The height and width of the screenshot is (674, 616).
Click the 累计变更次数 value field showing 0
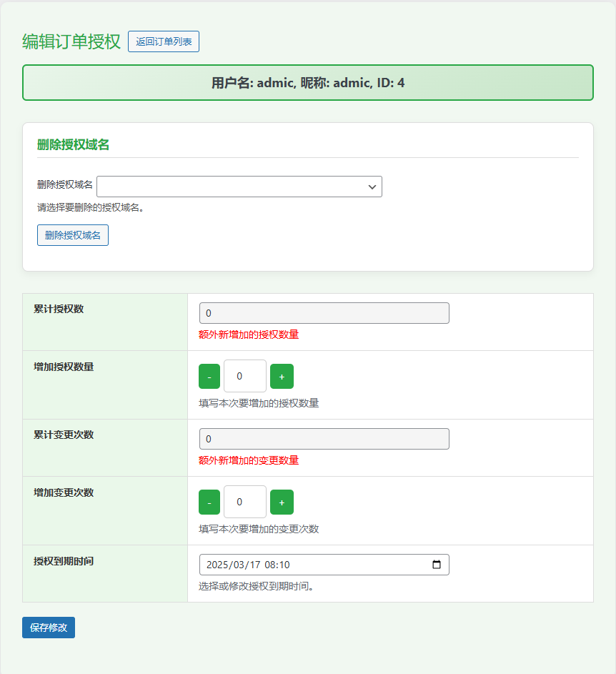tap(324, 438)
